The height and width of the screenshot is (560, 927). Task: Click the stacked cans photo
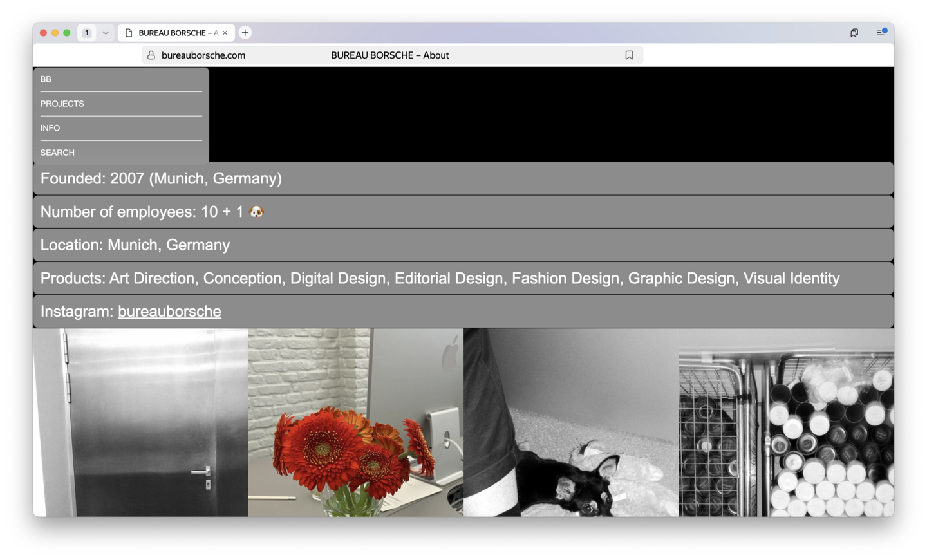point(786,422)
